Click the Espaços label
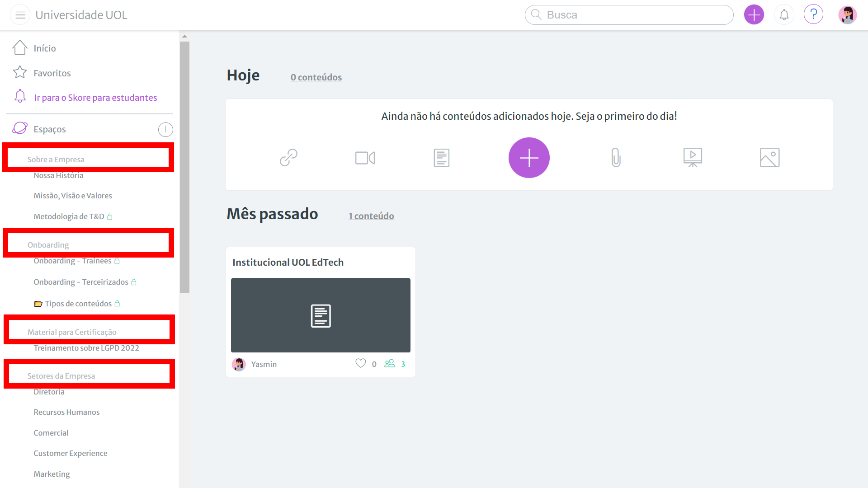The image size is (868, 488). [50, 129]
